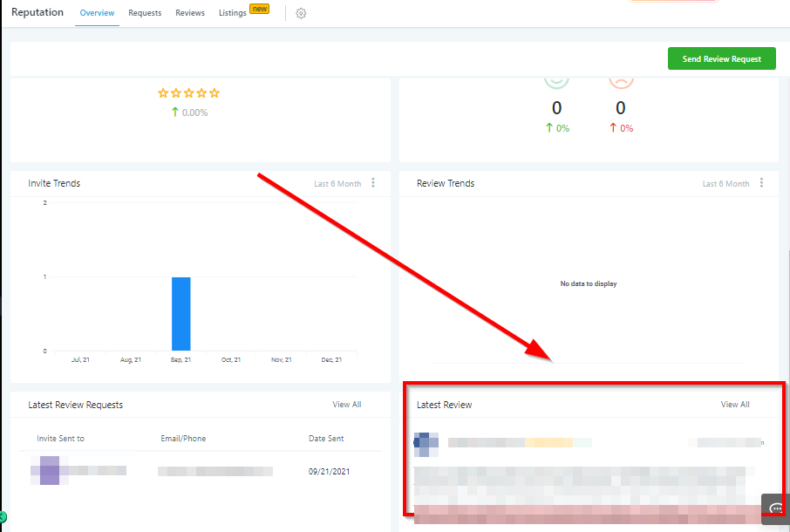View All latest review requests

(346, 405)
